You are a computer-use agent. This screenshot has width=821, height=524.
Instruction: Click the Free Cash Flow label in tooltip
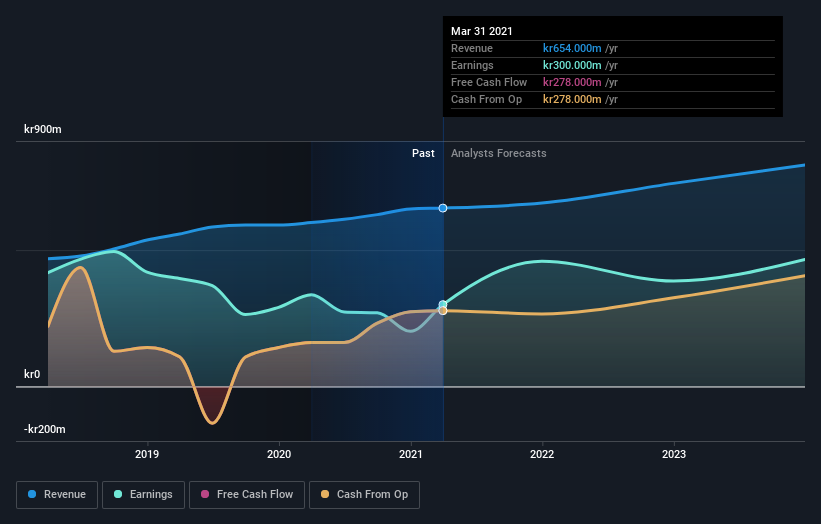(489, 82)
